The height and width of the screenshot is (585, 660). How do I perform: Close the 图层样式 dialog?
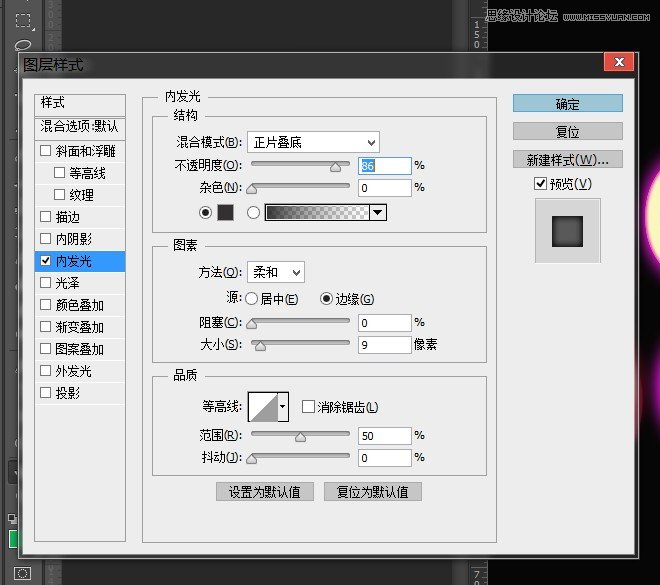point(619,62)
